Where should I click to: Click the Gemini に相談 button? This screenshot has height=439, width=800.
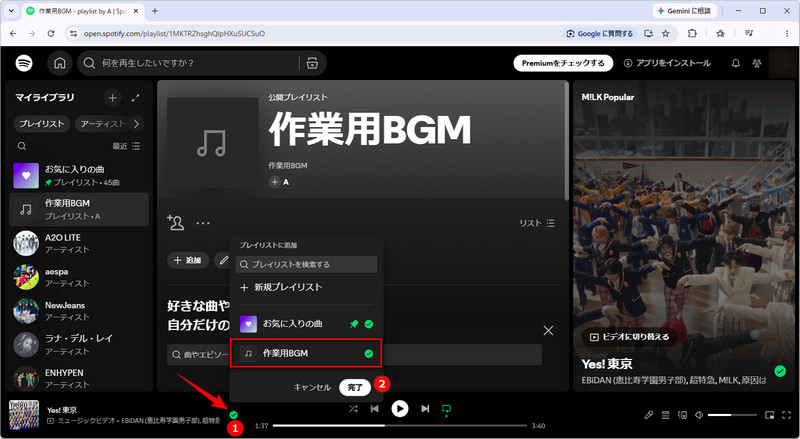point(685,11)
